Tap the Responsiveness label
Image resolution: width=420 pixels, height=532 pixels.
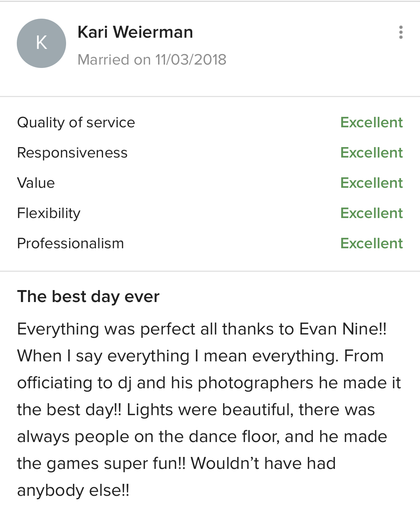point(72,153)
